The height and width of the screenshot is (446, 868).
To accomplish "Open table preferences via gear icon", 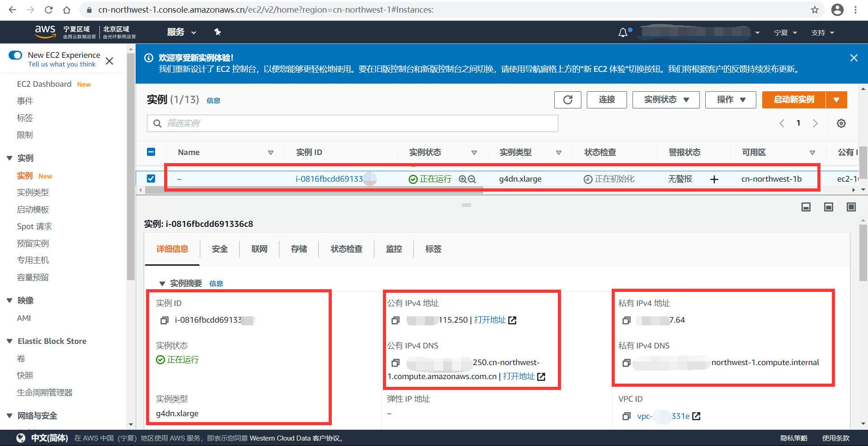I will pyautogui.click(x=841, y=123).
